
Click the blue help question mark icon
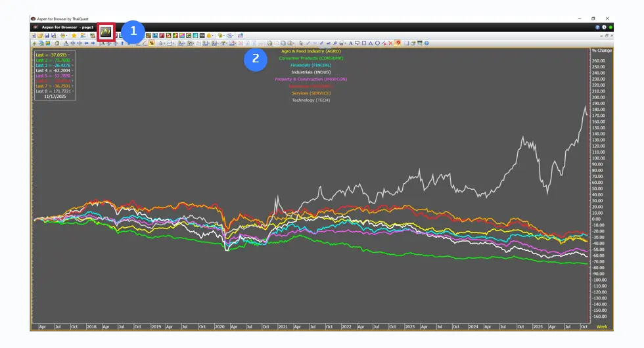tap(426, 43)
